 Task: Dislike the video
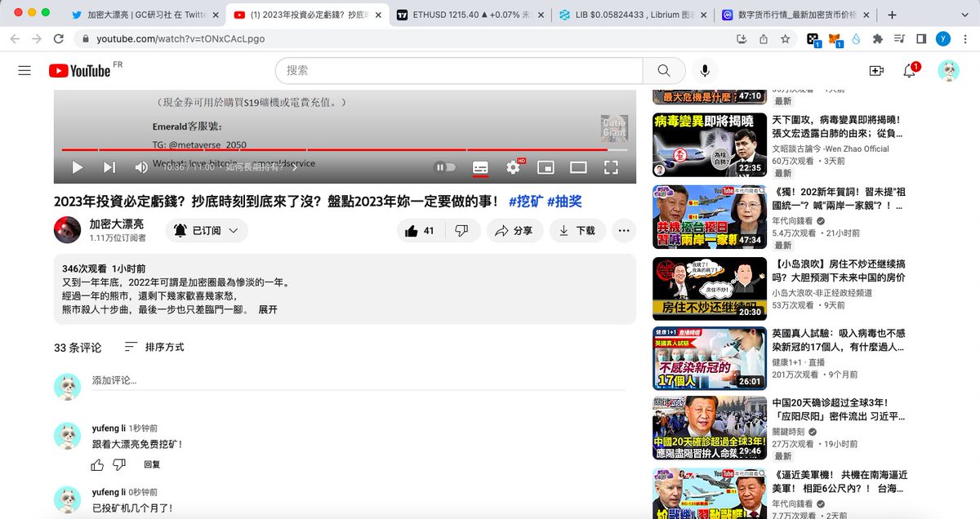click(x=461, y=231)
